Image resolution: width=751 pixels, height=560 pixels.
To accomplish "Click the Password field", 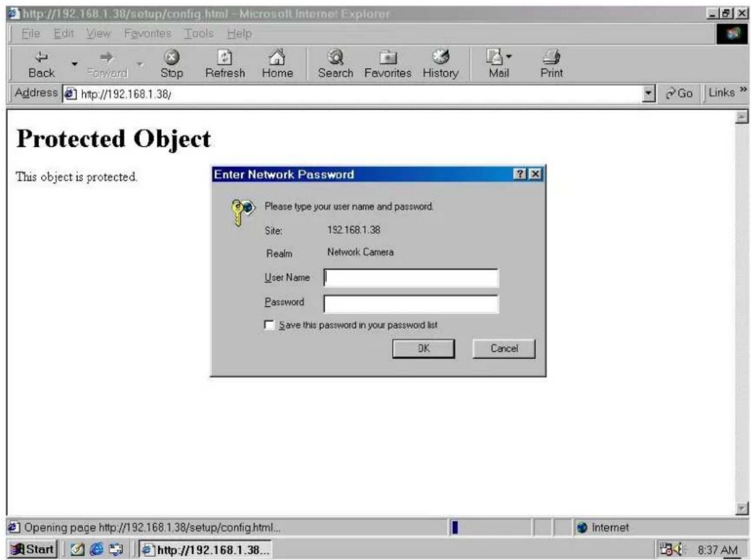I will (x=411, y=304).
